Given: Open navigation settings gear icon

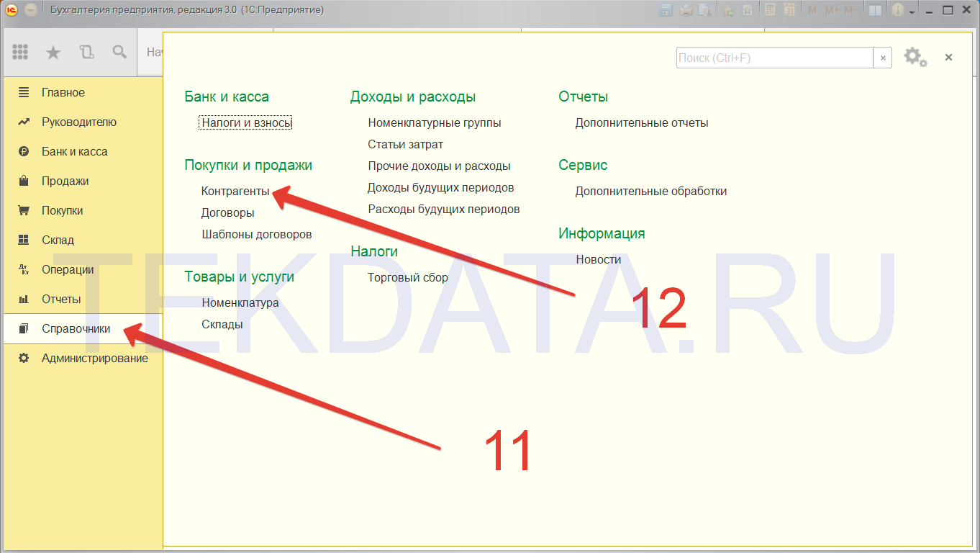Looking at the screenshot, I should [x=915, y=57].
